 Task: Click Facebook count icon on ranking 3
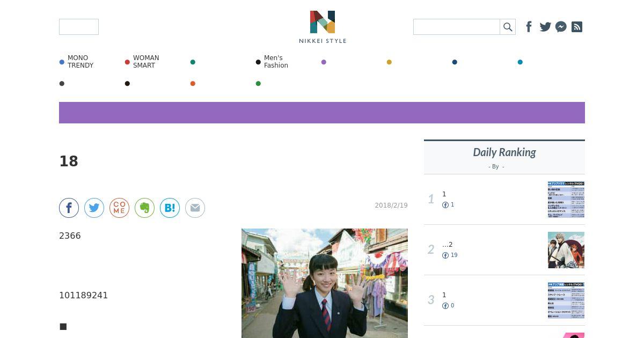tap(445, 306)
